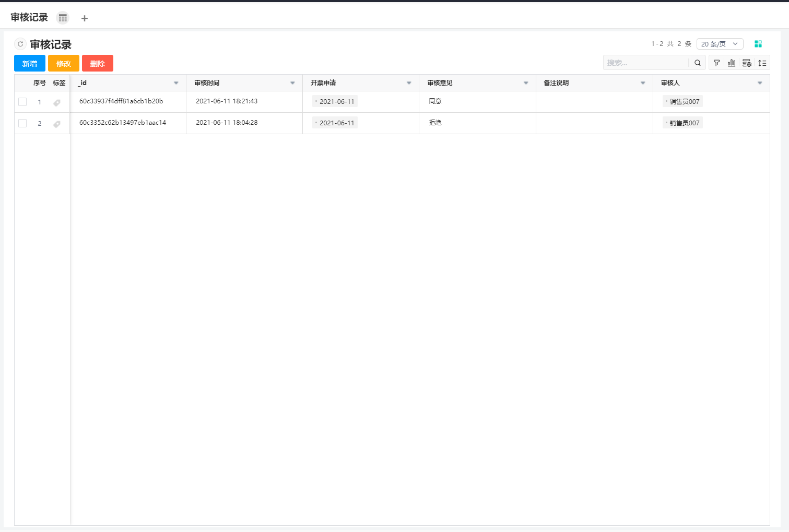The image size is (789, 532).
Task: Focus the 搜索 search input field
Action: point(646,63)
